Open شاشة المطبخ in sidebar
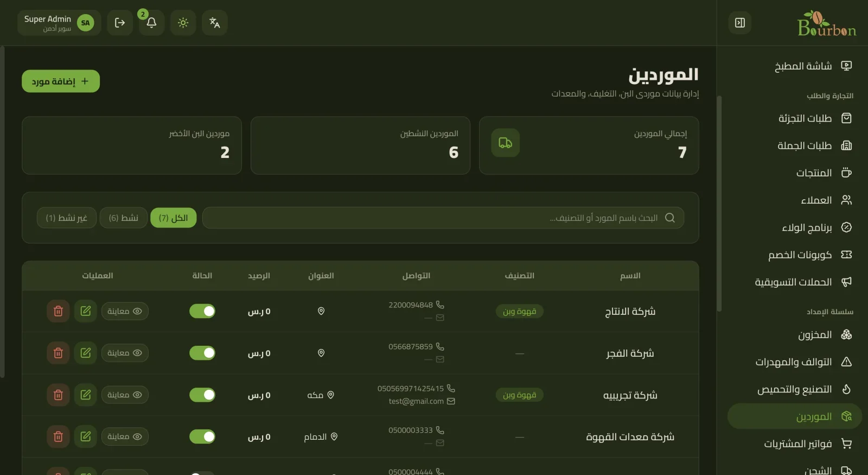The width and height of the screenshot is (868, 475). coord(795,66)
